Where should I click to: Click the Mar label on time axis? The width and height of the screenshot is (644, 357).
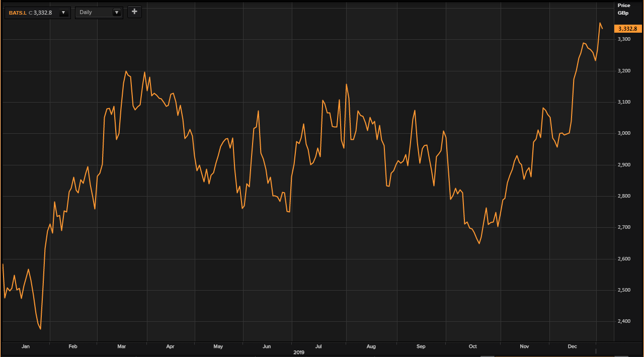point(121,346)
